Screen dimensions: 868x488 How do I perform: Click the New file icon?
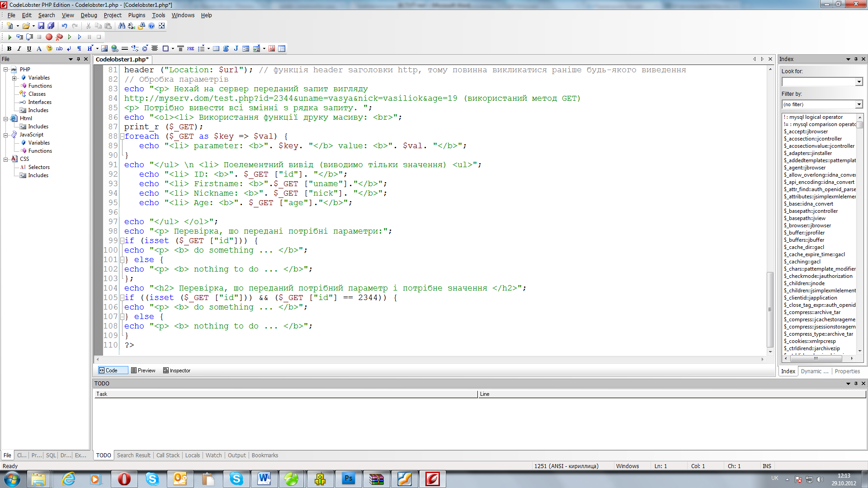click(10, 26)
